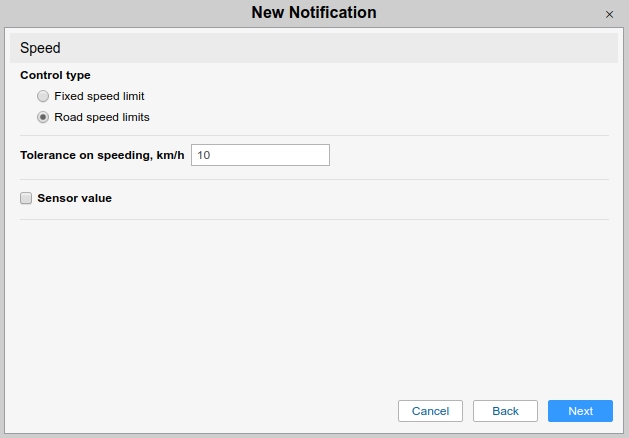Image resolution: width=629 pixels, height=438 pixels.
Task: Click the New Notification title text
Action: 314,13
